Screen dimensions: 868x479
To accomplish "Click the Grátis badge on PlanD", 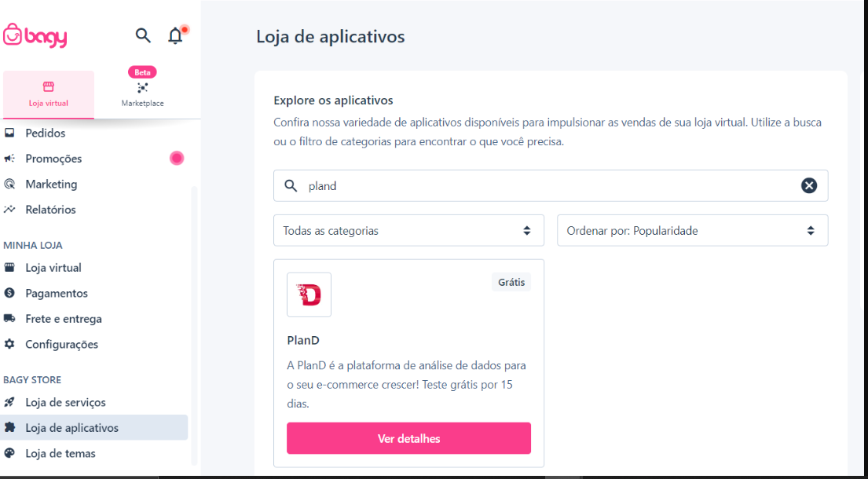I will 511,282.
